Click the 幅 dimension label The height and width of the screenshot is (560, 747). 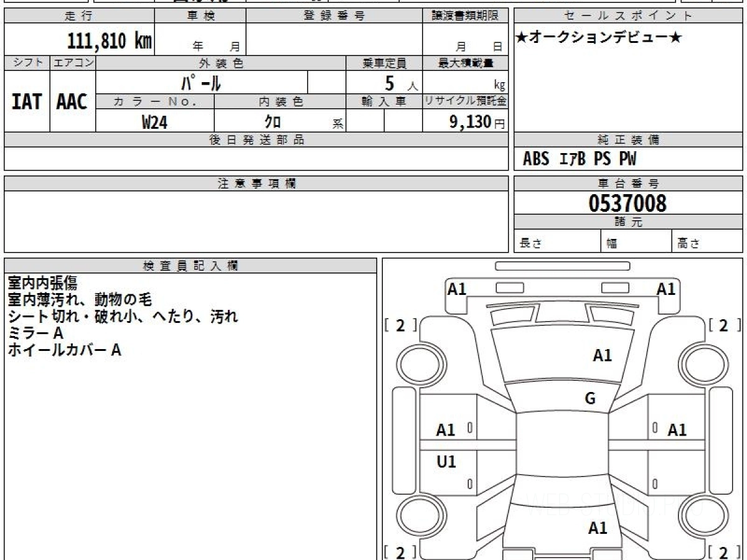click(612, 243)
